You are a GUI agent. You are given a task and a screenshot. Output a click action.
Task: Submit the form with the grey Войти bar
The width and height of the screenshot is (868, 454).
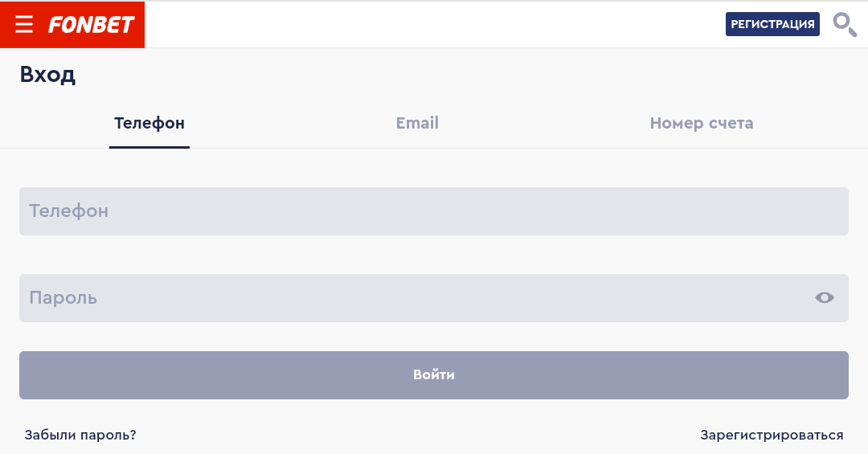point(434,374)
